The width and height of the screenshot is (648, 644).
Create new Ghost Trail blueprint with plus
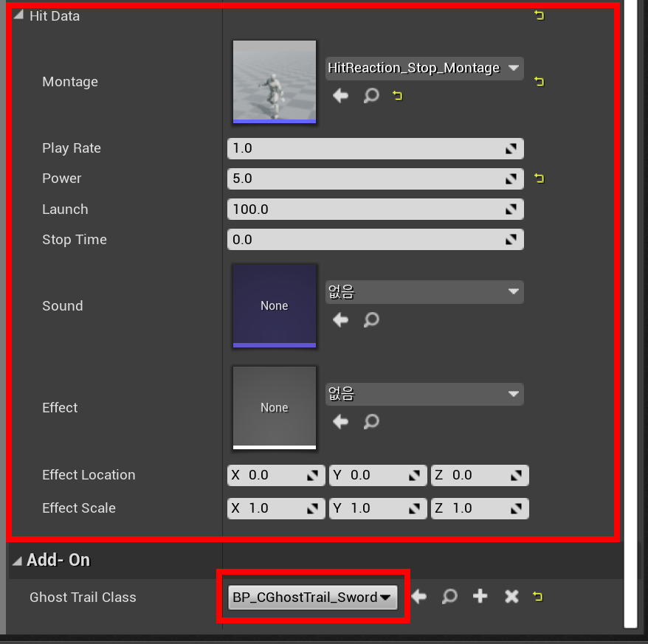(480, 597)
